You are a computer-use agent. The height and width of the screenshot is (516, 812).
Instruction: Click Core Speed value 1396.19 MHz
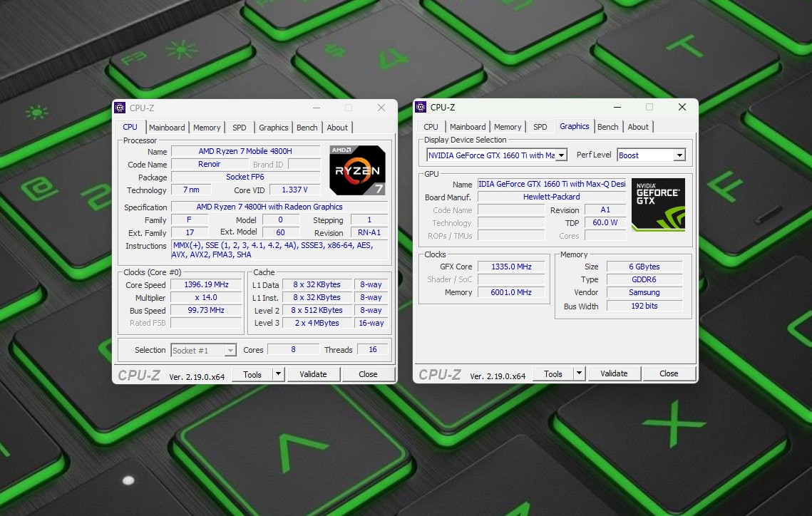206,284
